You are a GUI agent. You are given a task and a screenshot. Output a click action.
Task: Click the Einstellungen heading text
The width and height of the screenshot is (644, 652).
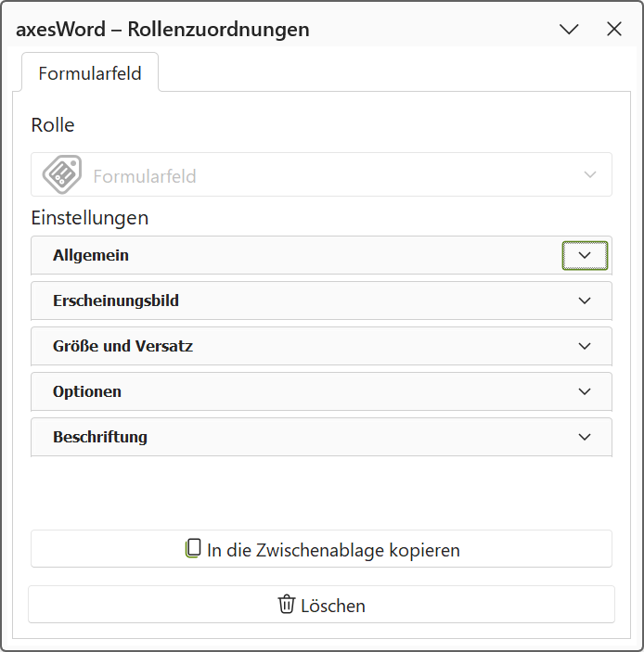pos(90,218)
